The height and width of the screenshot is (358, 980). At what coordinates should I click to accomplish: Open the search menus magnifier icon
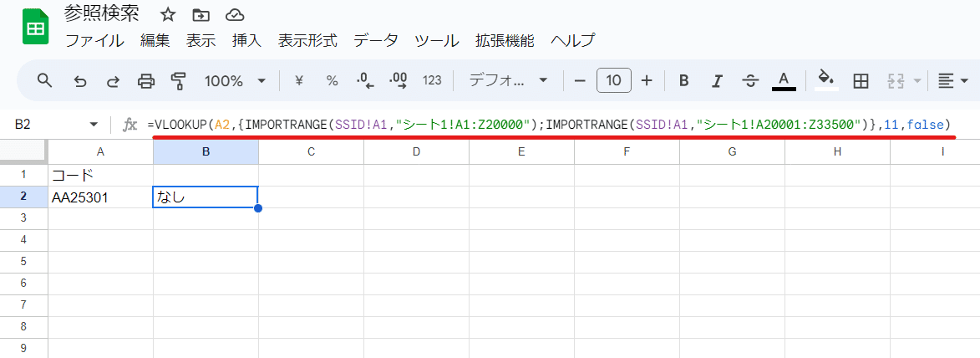(x=44, y=80)
